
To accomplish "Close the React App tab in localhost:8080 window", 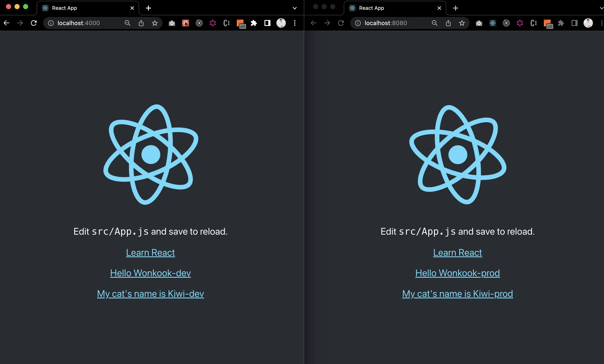I will 439,8.
